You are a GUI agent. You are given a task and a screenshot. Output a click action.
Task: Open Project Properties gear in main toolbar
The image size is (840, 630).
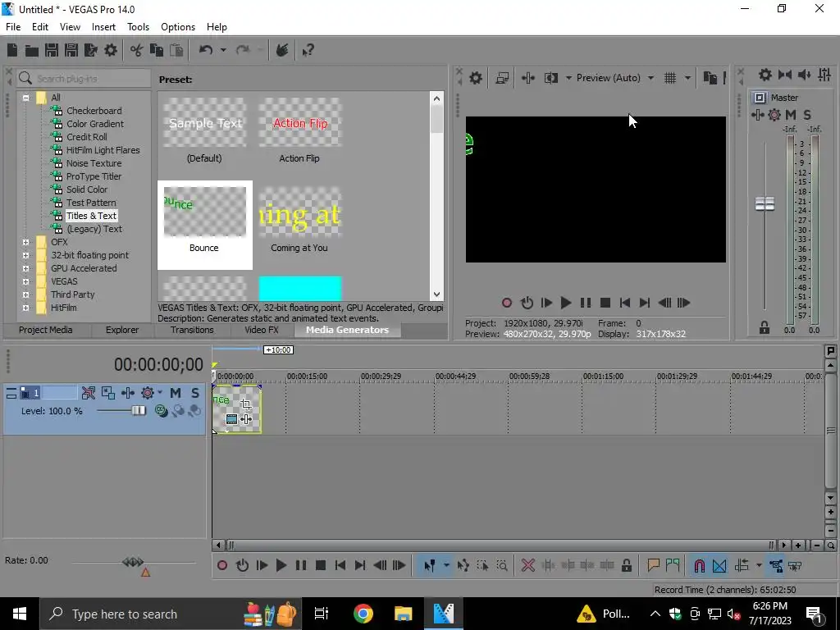111,50
